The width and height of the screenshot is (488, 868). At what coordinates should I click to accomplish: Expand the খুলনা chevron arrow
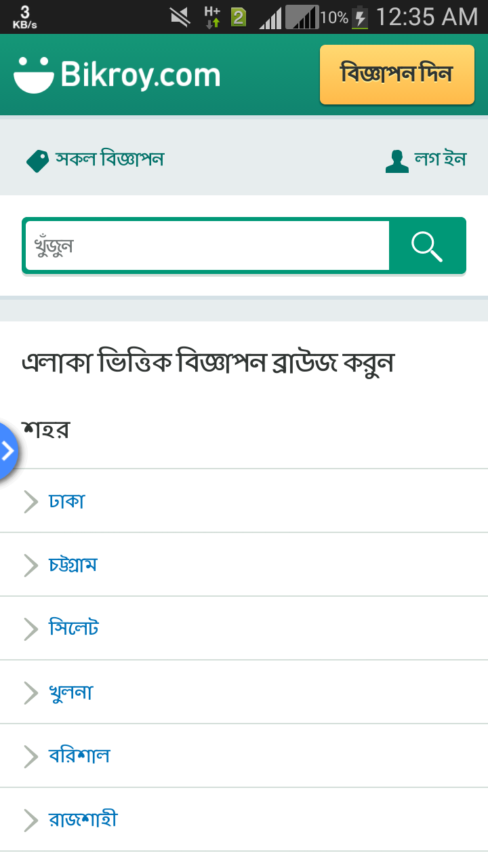coord(30,692)
